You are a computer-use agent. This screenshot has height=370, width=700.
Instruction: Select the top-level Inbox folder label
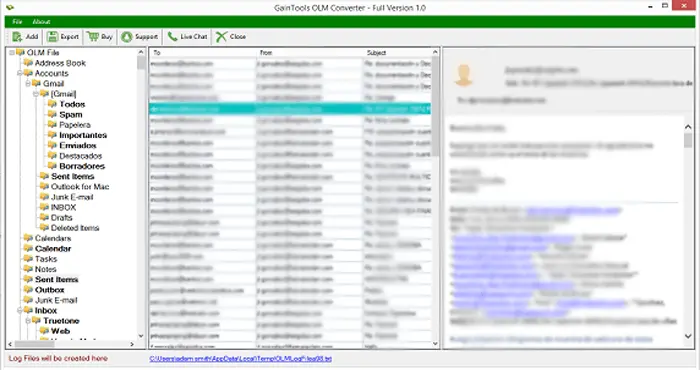point(46,311)
